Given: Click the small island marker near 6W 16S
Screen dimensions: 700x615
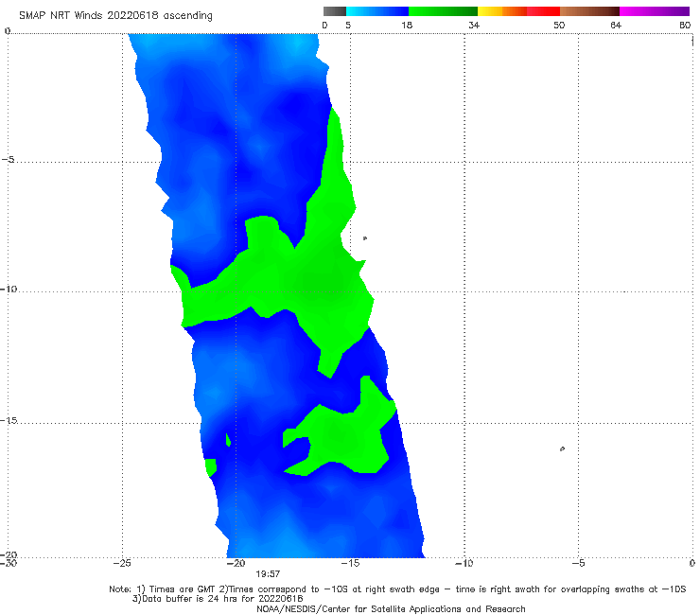Looking at the screenshot, I should point(562,448).
